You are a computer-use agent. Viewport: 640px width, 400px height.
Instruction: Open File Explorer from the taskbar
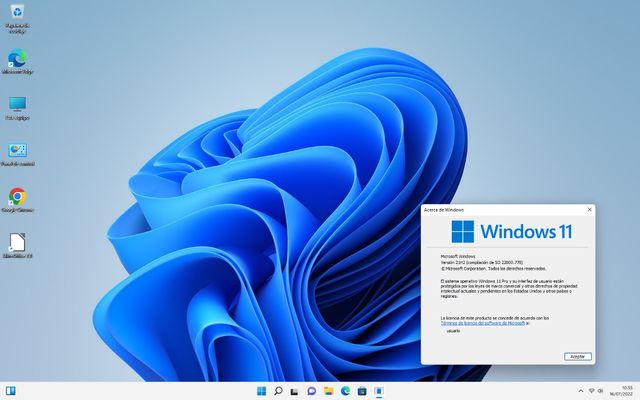click(329, 389)
